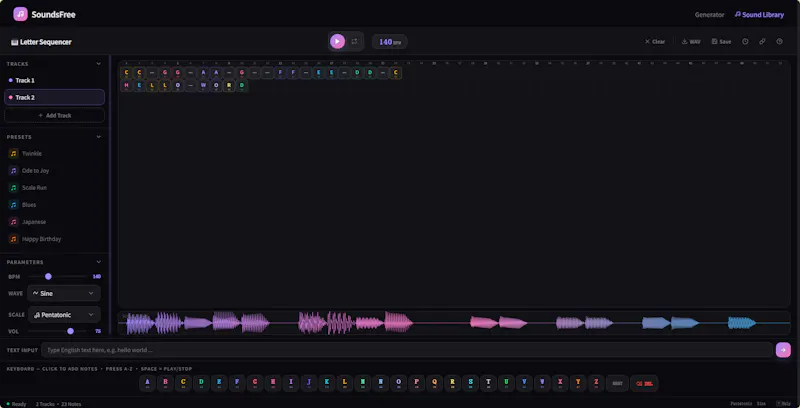Open Help in the status bar
The image size is (800, 408).
pos(783,403)
